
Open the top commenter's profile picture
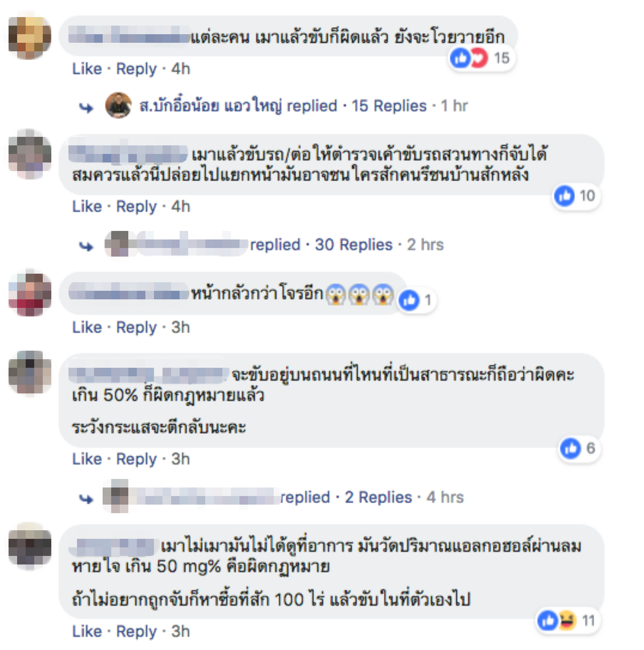(x=30, y=38)
